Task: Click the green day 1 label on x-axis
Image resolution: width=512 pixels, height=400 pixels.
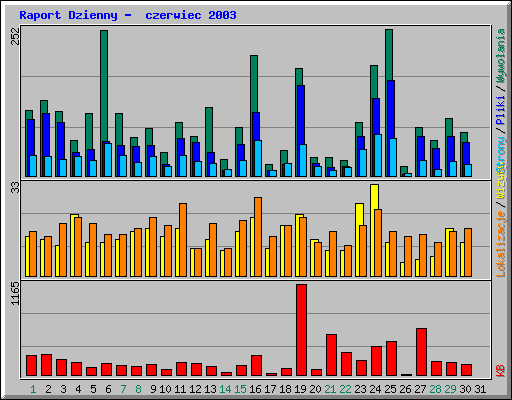Action: pyautogui.click(x=33, y=389)
